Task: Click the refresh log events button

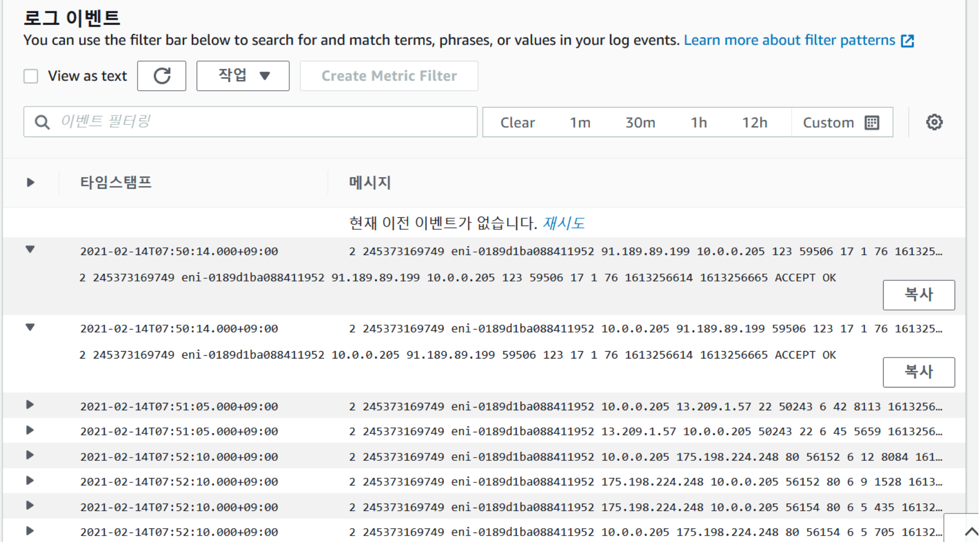Action: (162, 76)
